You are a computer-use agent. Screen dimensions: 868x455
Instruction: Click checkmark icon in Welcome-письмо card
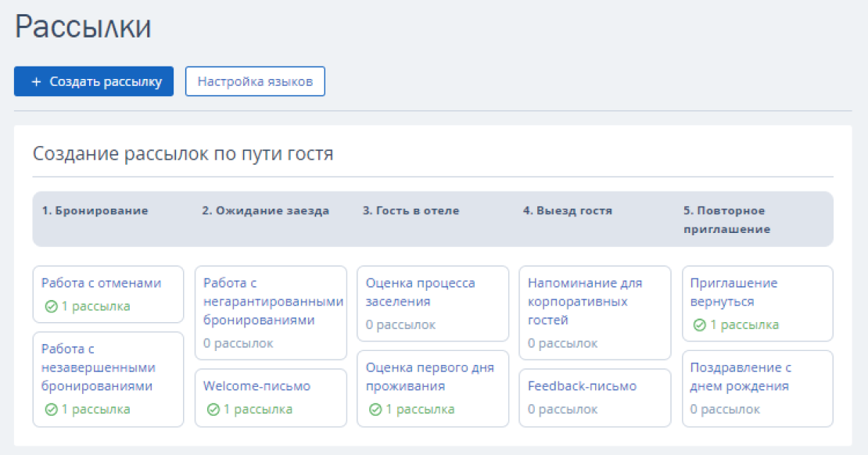(x=213, y=409)
